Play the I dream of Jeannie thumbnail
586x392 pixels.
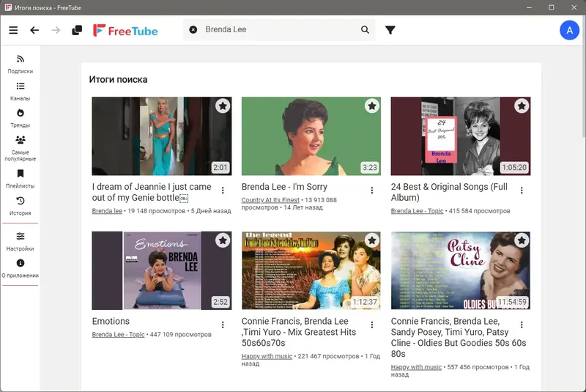pyautogui.click(x=161, y=136)
